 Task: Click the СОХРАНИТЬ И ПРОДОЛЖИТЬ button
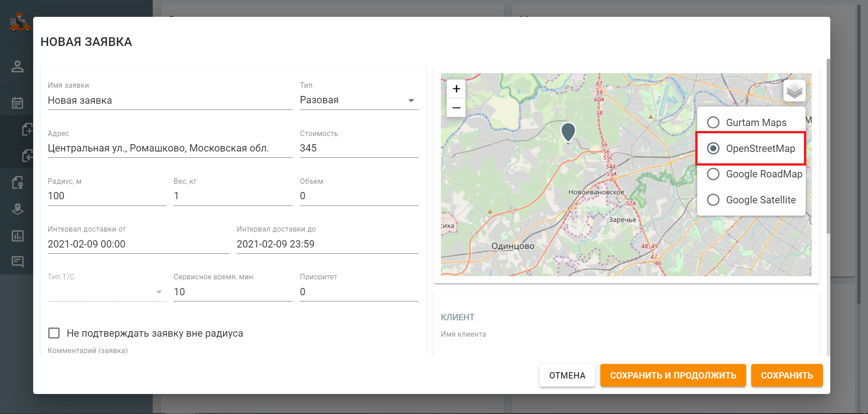click(673, 375)
